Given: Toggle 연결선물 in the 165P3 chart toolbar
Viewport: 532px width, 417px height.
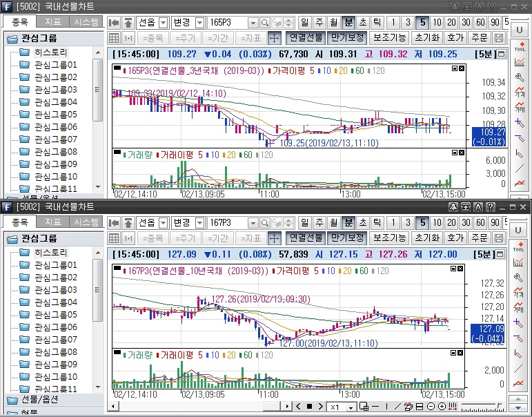Looking at the screenshot, I should pos(305,37).
